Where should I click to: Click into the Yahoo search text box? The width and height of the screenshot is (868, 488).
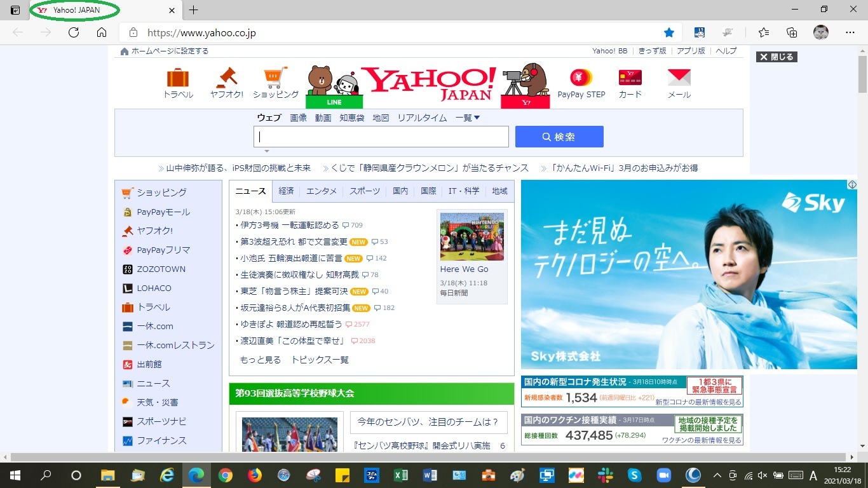tap(381, 137)
